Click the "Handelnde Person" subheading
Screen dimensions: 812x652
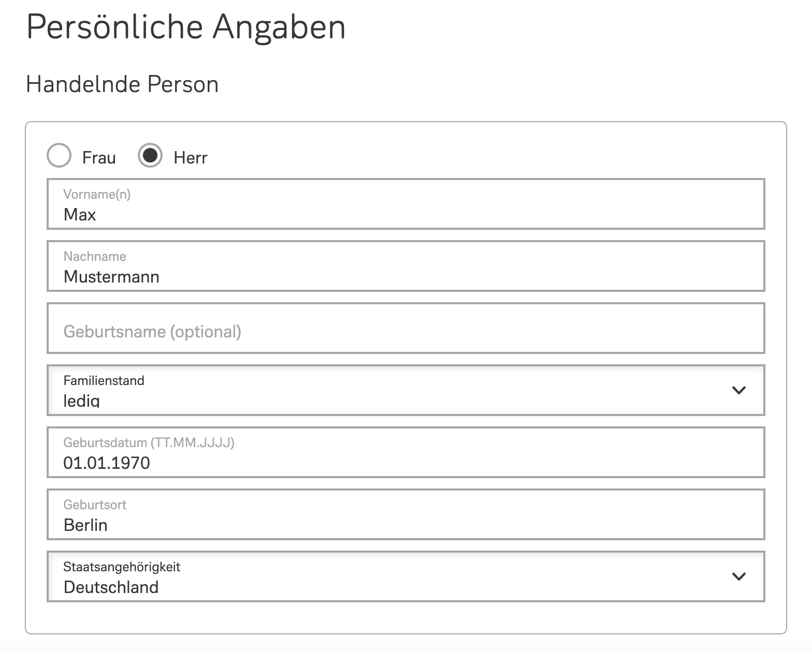(122, 84)
